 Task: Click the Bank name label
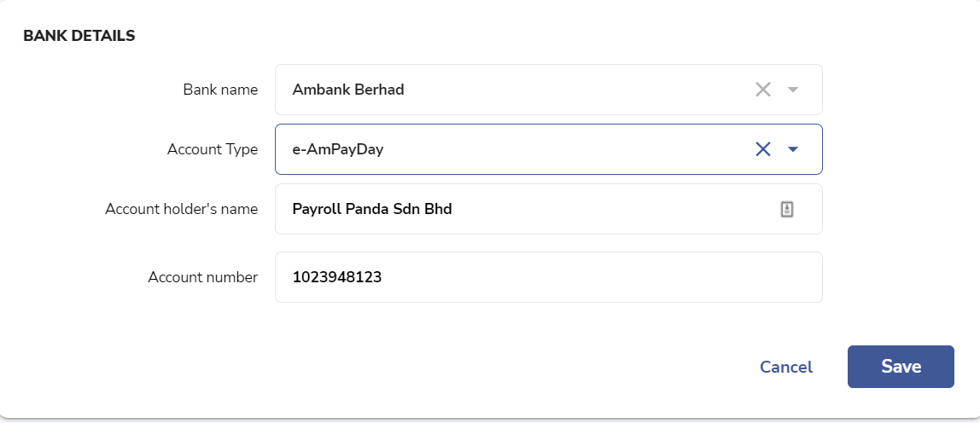click(220, 90)
